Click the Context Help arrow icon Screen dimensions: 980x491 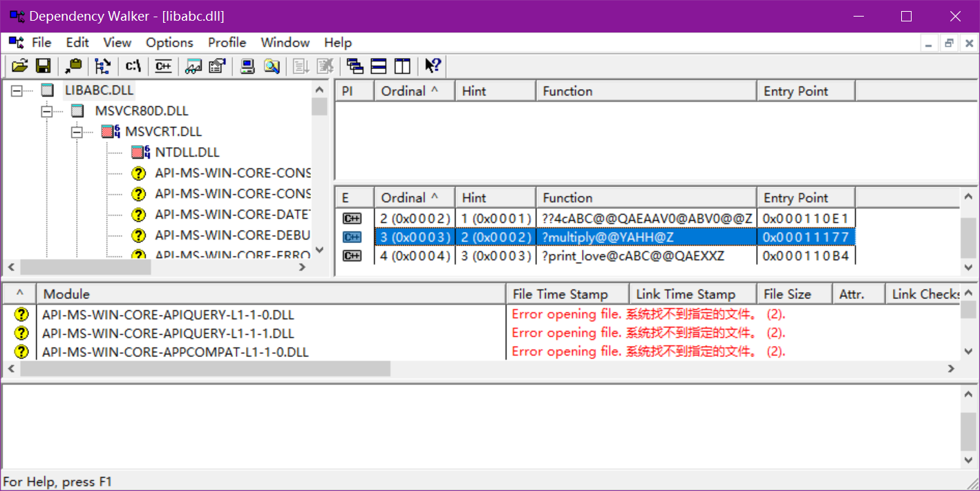click(x=433, y=66)
